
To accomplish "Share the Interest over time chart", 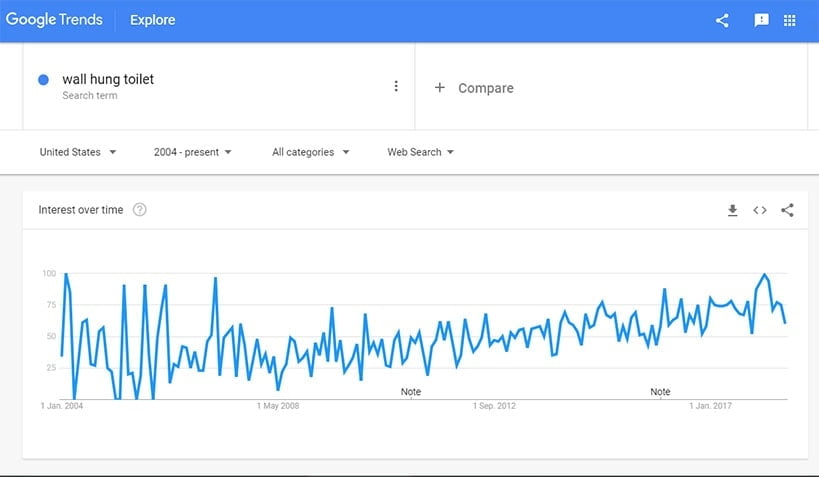I will (x=787, y=210).
